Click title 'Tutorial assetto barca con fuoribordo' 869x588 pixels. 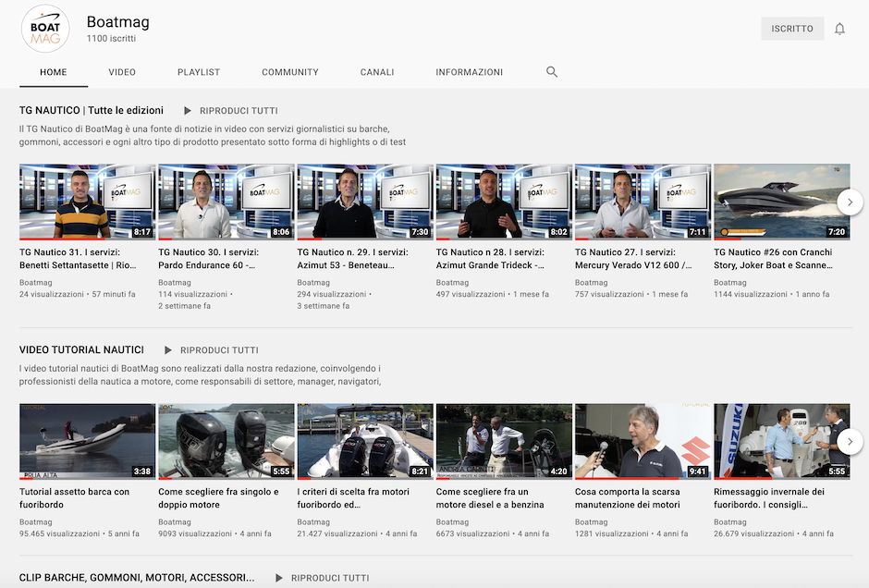74,498
